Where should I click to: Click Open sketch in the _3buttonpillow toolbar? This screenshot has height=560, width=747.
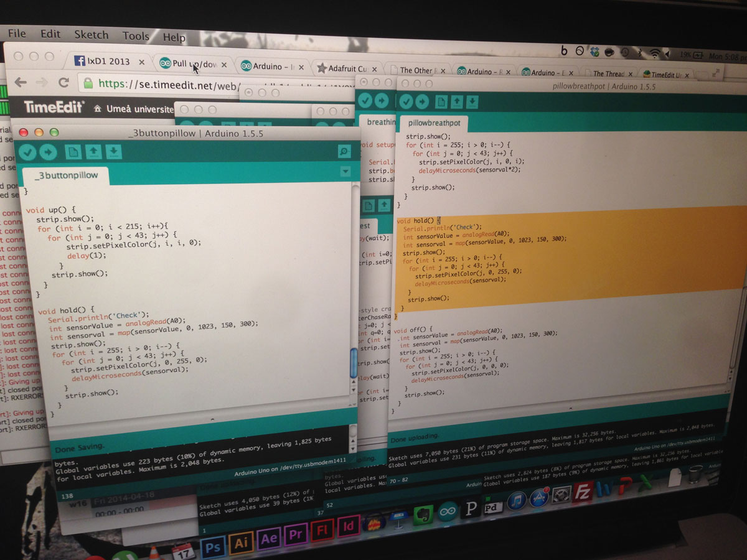click(x=93, y=151)
